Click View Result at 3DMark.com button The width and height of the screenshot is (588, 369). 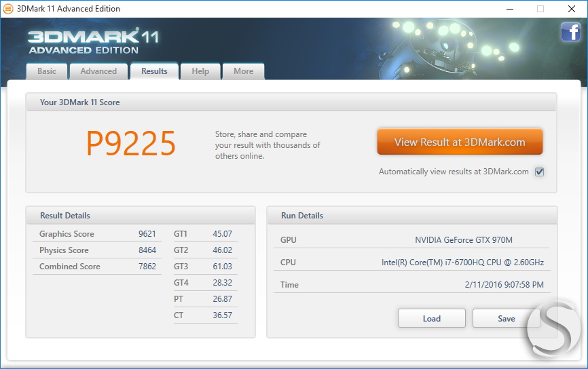tap(460, 142)
